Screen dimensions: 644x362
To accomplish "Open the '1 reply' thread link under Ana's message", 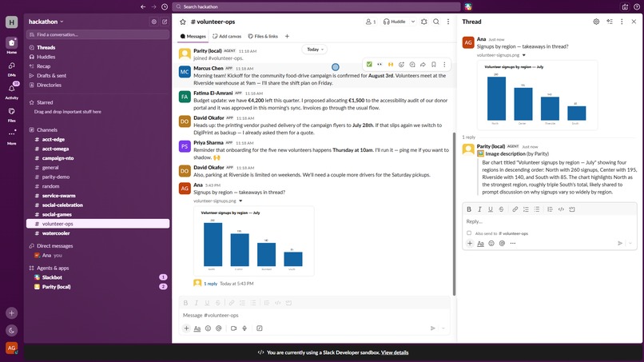I will pos(211,284).
